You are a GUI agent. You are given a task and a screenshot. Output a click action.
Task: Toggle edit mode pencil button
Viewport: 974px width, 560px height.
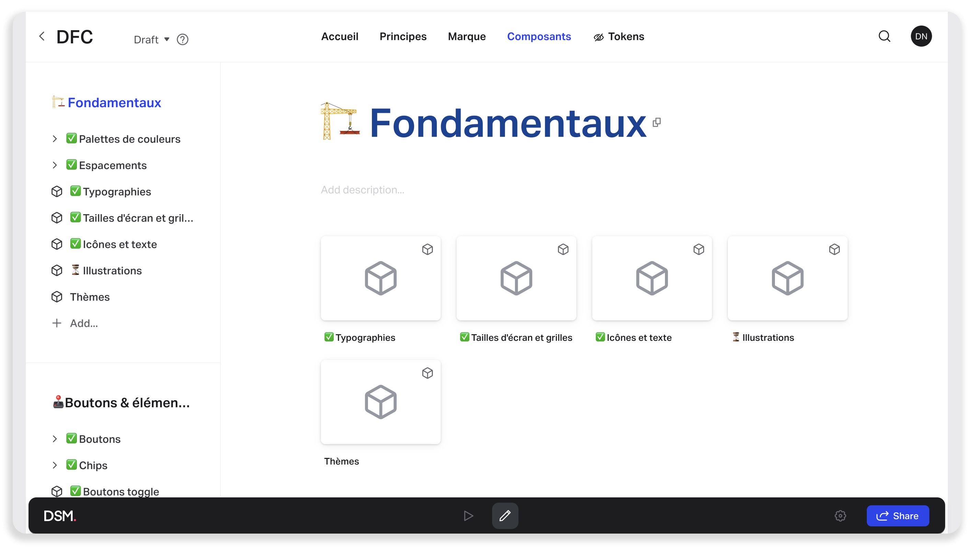pos(505,516)
